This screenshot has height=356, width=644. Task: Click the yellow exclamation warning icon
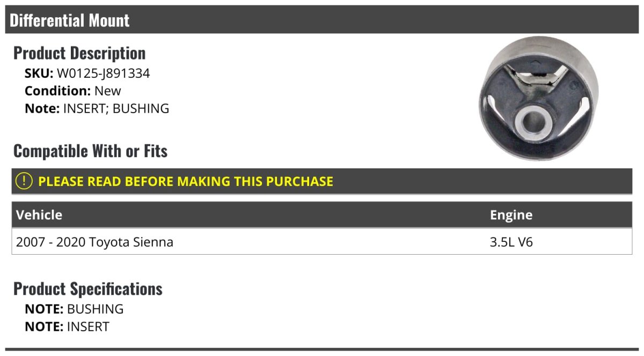(x=24, y=181)
